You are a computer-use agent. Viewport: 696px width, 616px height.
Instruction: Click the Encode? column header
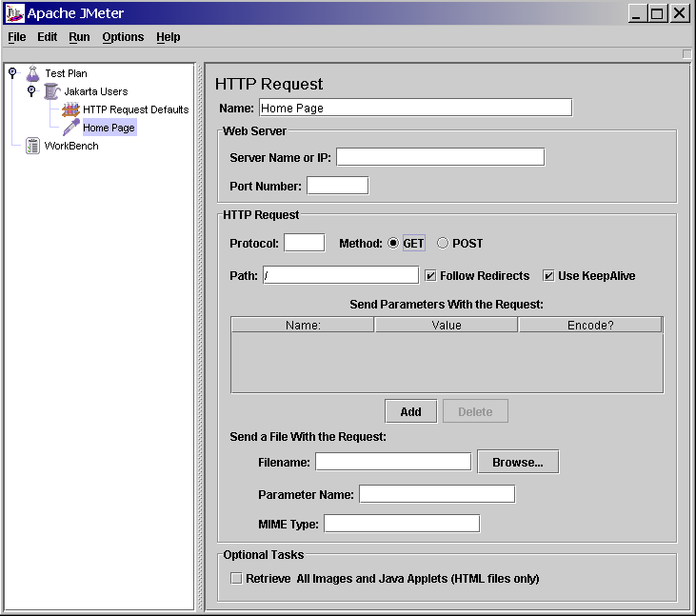point(590,325)
